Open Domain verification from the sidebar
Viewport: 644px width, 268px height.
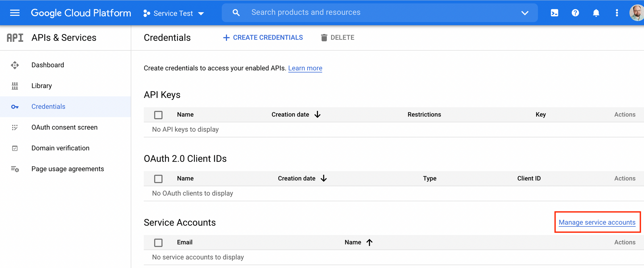point(60,148)
